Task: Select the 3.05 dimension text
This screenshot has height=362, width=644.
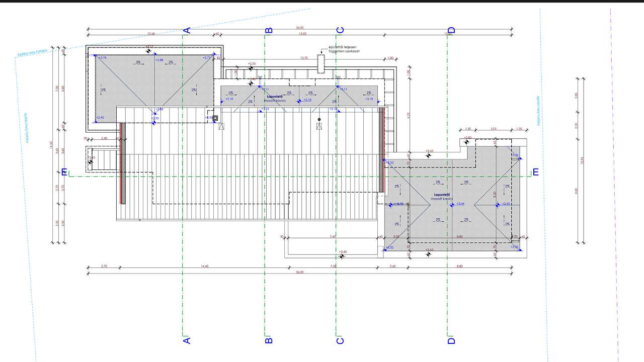Action: [x=494, y=129]
